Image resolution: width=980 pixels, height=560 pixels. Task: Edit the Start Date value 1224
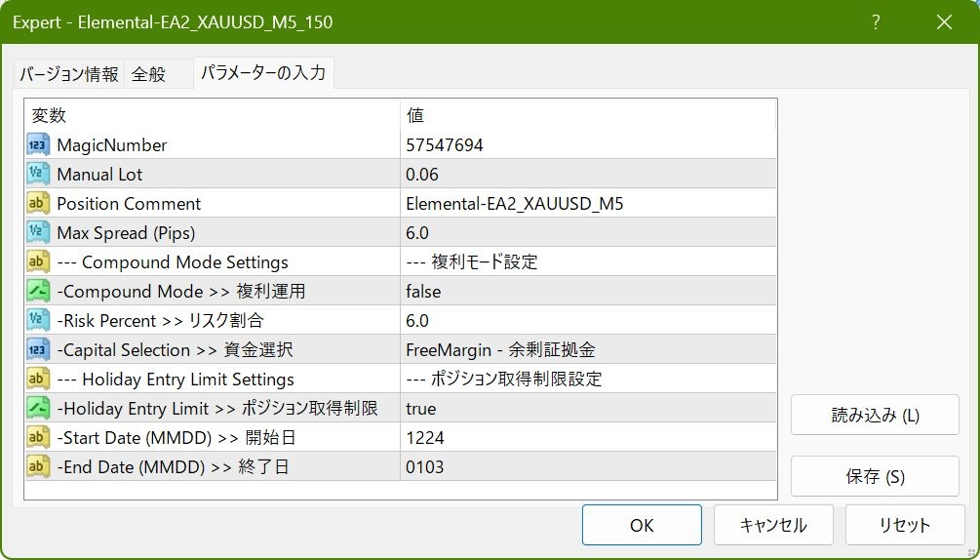(425, 438)
